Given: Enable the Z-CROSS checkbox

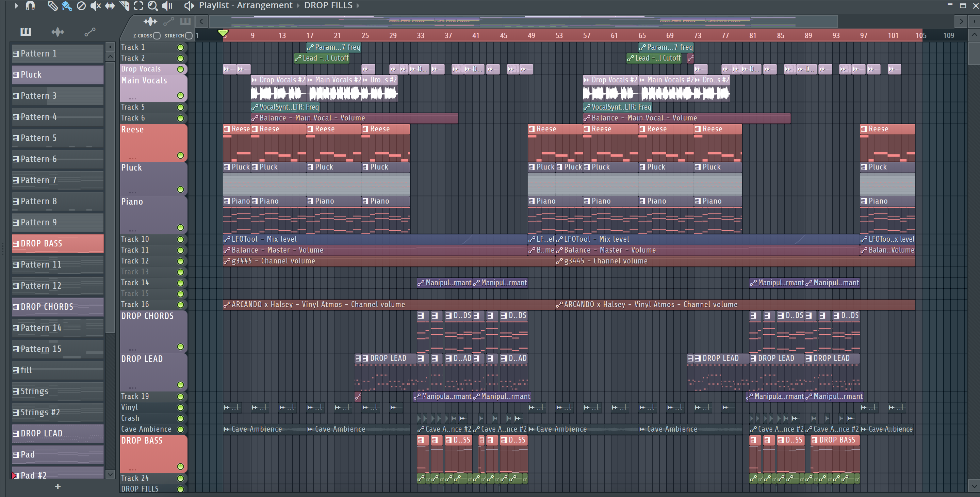Looking at the screenshot, I should tap(157, 36).
